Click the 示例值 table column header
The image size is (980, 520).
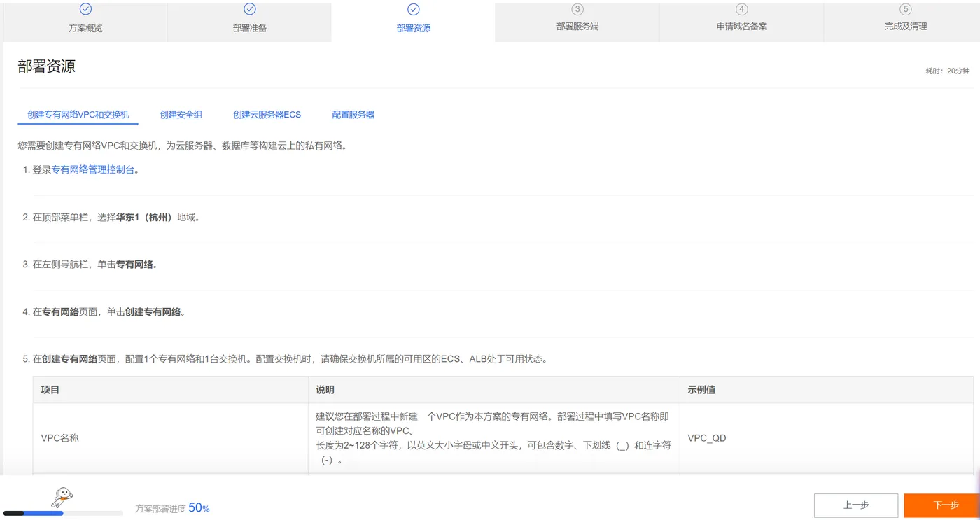(x=827, y=390)
